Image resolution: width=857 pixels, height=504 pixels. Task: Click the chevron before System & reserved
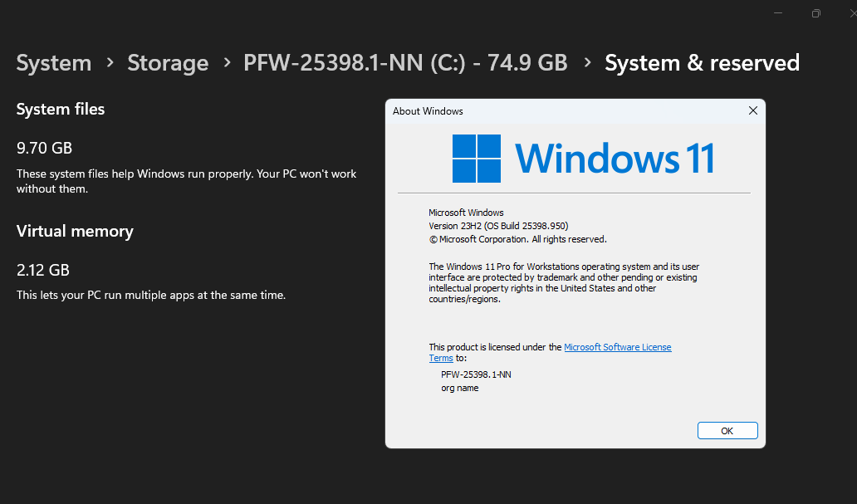[587, 63]
